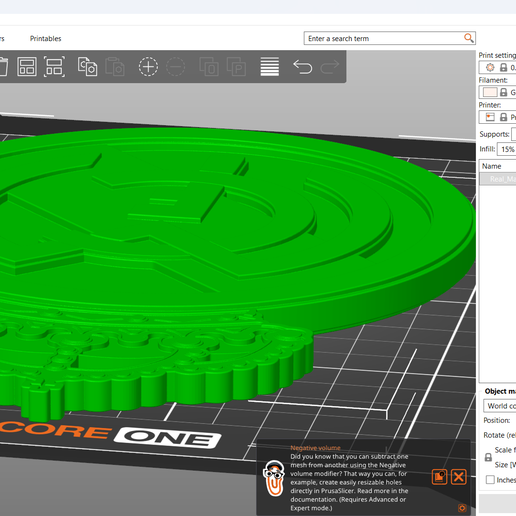Open documentation from the hint notification icon

(x=439, y=477)
